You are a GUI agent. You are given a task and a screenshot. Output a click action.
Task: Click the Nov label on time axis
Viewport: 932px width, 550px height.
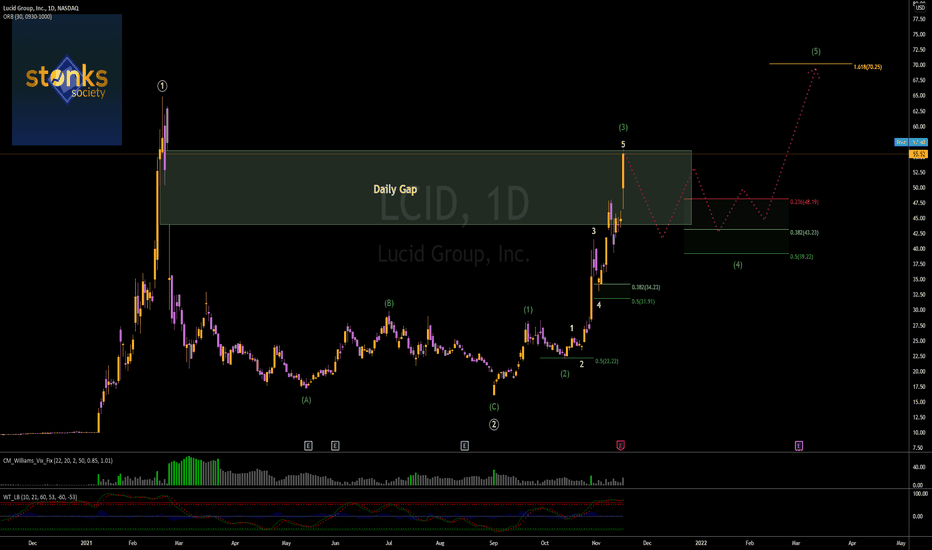point(596,543)
